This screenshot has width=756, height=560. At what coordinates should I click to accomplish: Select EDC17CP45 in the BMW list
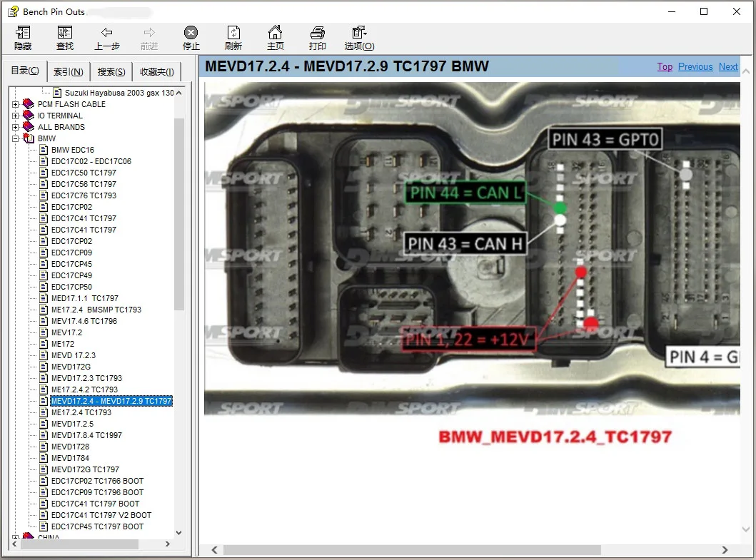coord(71,264)
